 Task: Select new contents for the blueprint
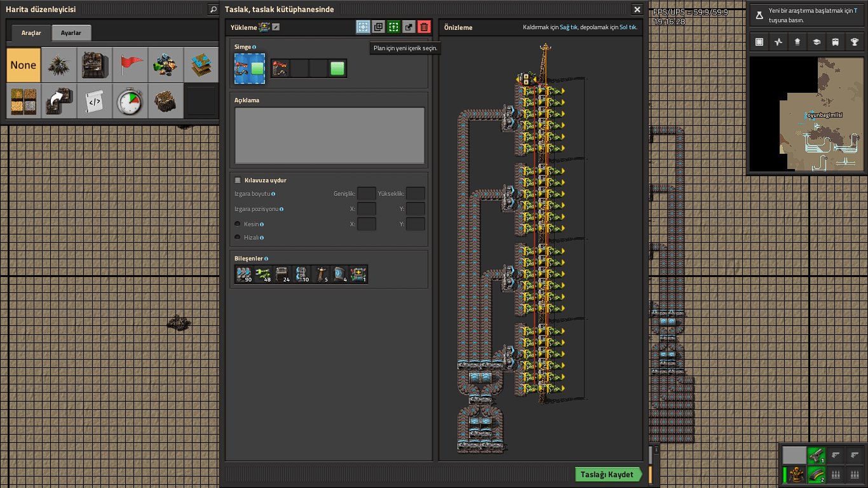363,27
